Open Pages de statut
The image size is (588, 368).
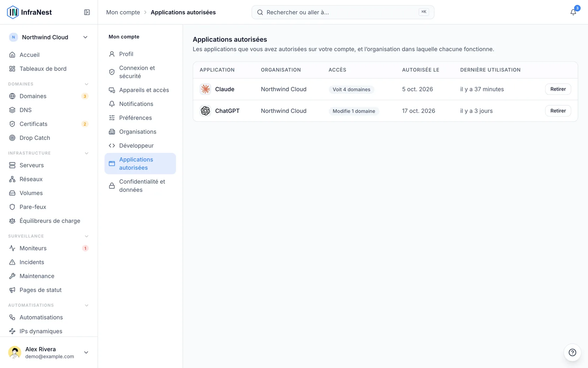49,290
